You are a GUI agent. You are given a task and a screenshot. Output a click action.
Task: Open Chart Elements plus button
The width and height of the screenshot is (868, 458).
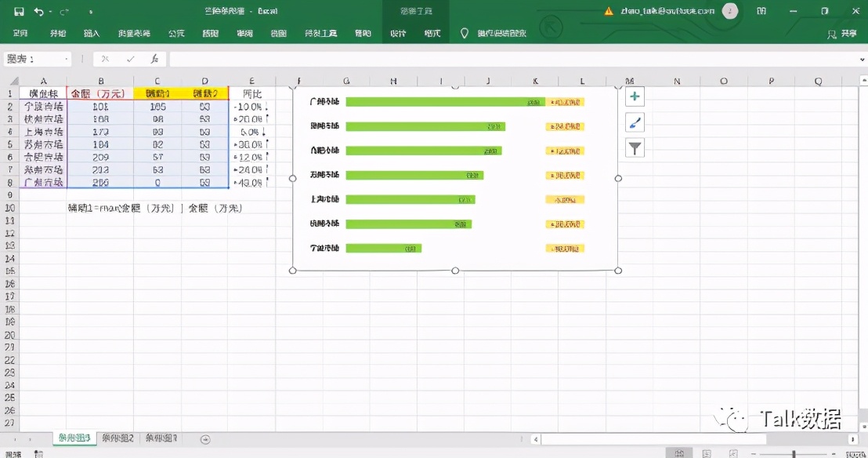(x=635, y=97)
